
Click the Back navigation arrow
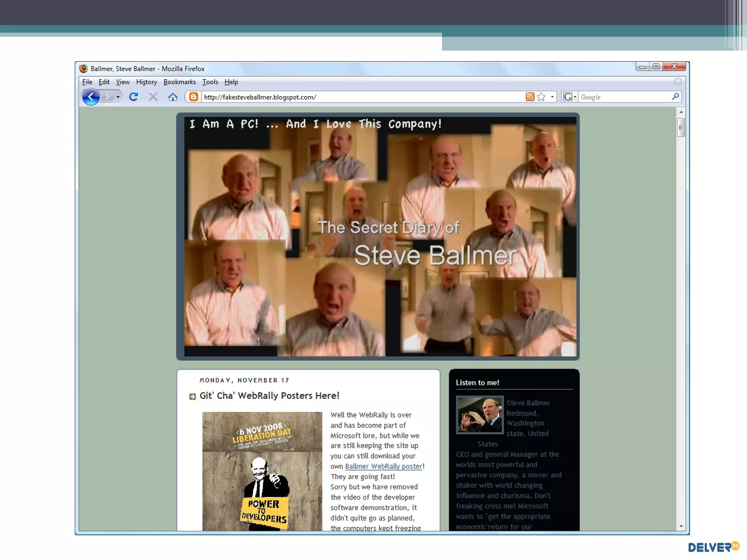(x=91, y=97)
